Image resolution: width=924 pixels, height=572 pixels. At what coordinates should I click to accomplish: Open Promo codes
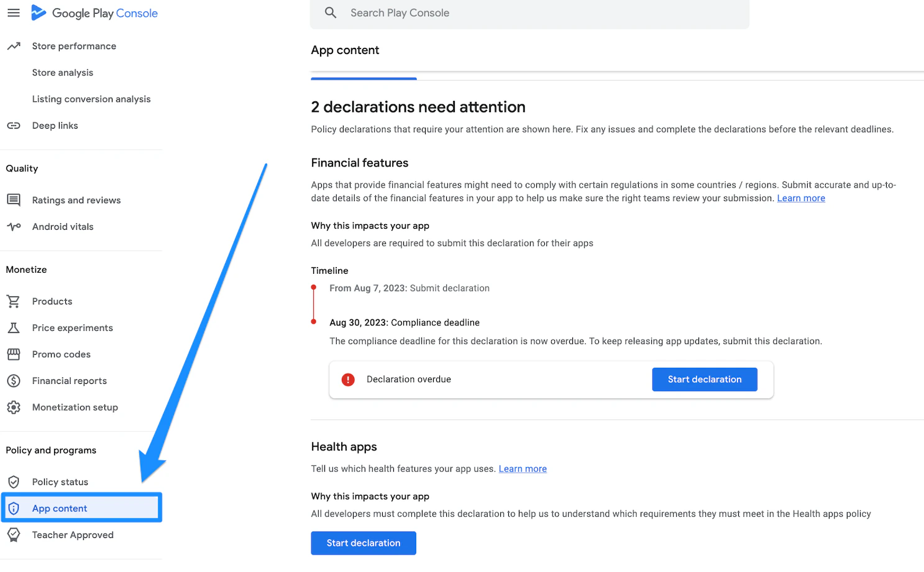click(62, 354)
